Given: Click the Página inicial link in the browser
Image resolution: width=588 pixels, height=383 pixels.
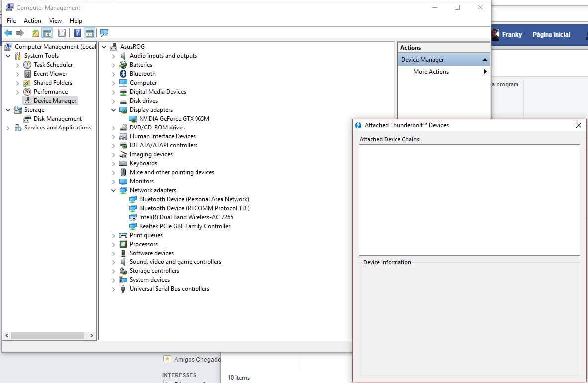Looking at the screenshot, I should (x=551, y=34).
